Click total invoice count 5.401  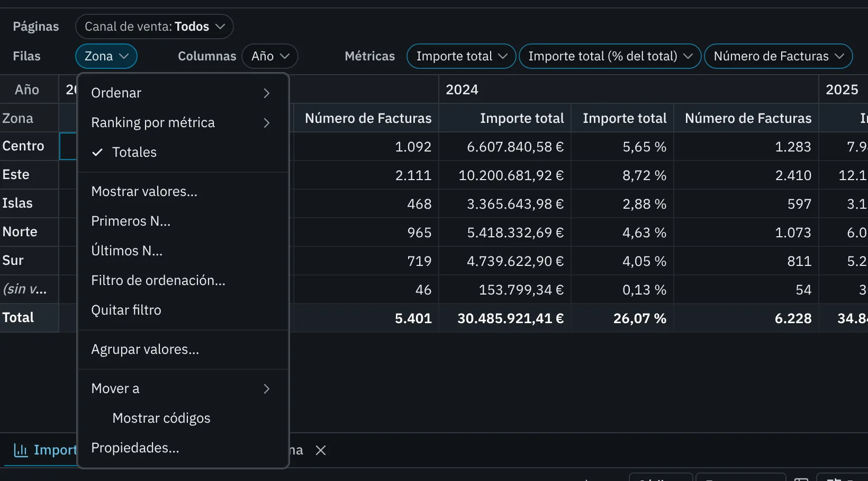click(366, 318)
